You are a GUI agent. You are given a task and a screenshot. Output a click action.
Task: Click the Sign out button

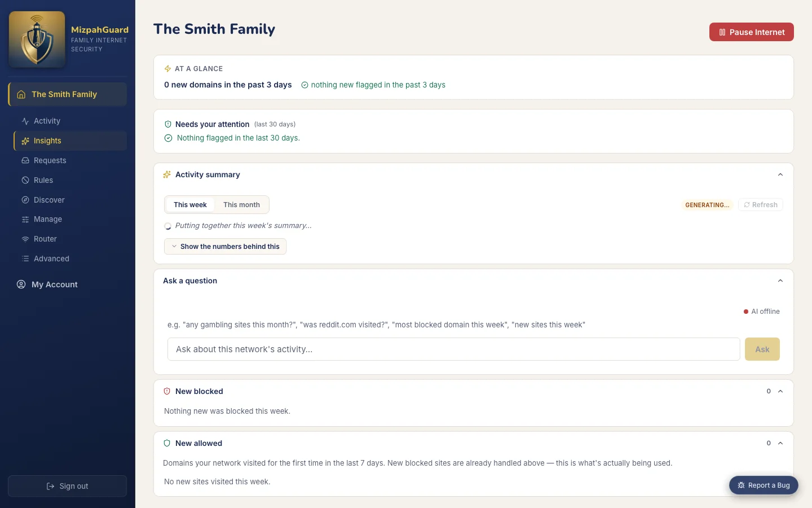point(67,486)
